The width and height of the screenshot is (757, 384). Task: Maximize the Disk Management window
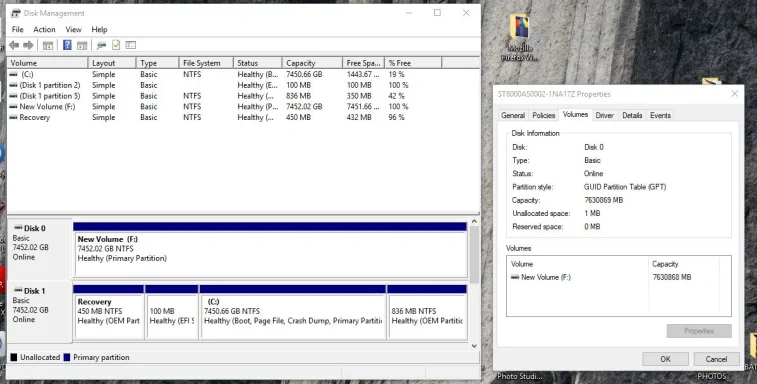click(437, 13)
